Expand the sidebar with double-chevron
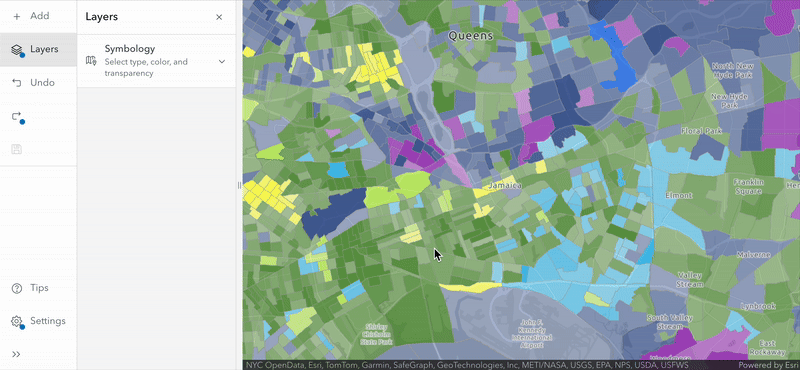The image size is (800, 370). point(16,354)
